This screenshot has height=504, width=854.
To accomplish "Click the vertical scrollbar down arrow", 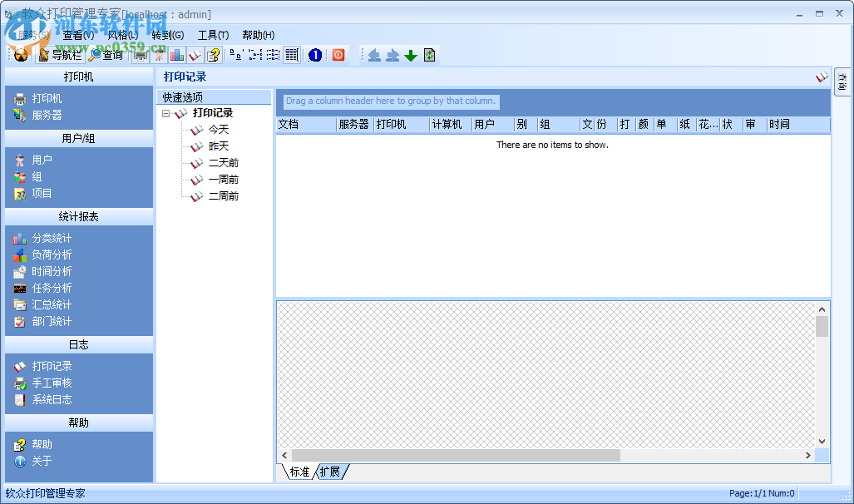I will coord(822,442).
